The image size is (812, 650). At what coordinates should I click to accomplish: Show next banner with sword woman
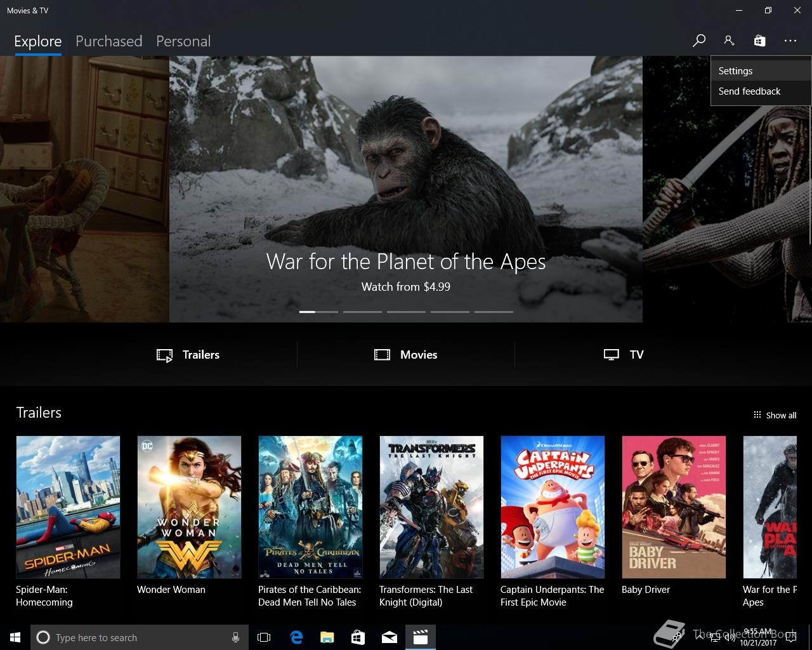point(726,189)
